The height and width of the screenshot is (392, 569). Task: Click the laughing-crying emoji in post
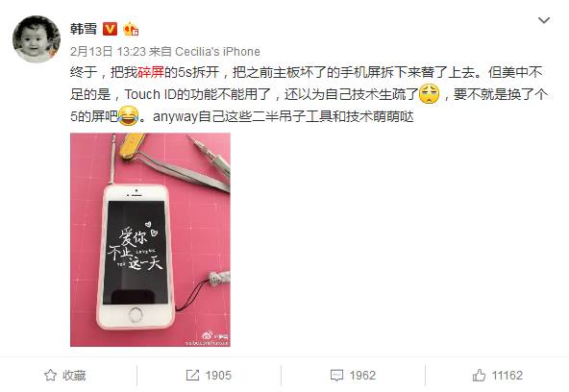(128, 116)
